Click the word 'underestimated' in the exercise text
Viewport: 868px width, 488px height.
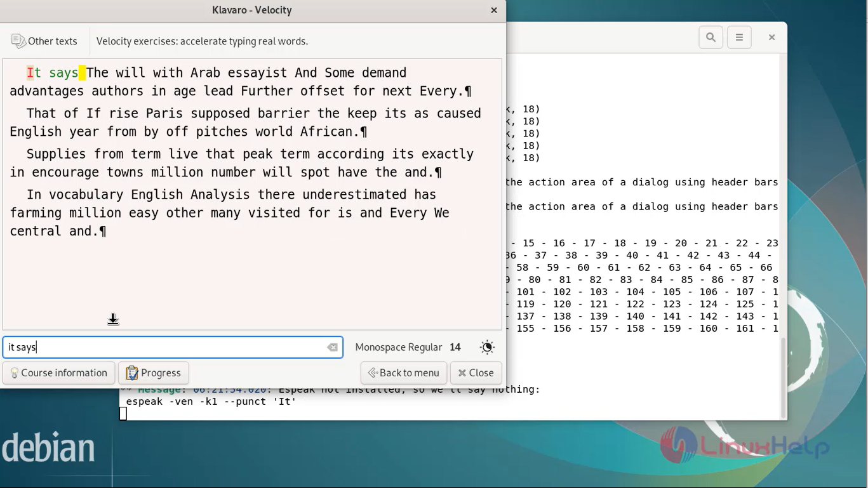(x=354, y=195)
